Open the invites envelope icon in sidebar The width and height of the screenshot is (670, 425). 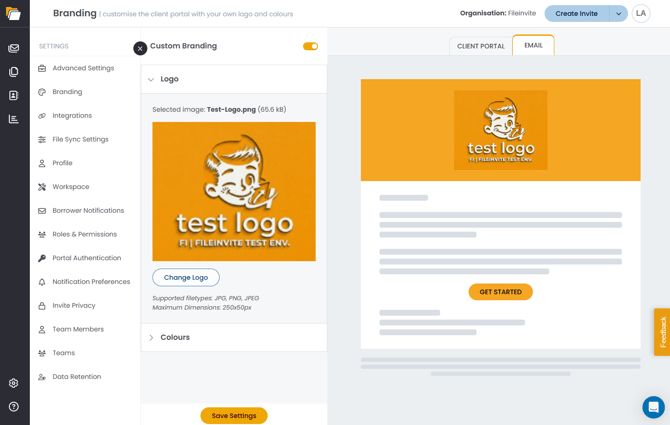click(x=14, y=48)
